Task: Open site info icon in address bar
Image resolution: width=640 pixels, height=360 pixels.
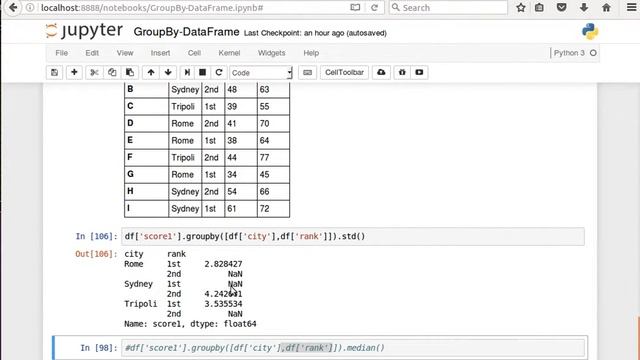Action: [x=30, y=7]
